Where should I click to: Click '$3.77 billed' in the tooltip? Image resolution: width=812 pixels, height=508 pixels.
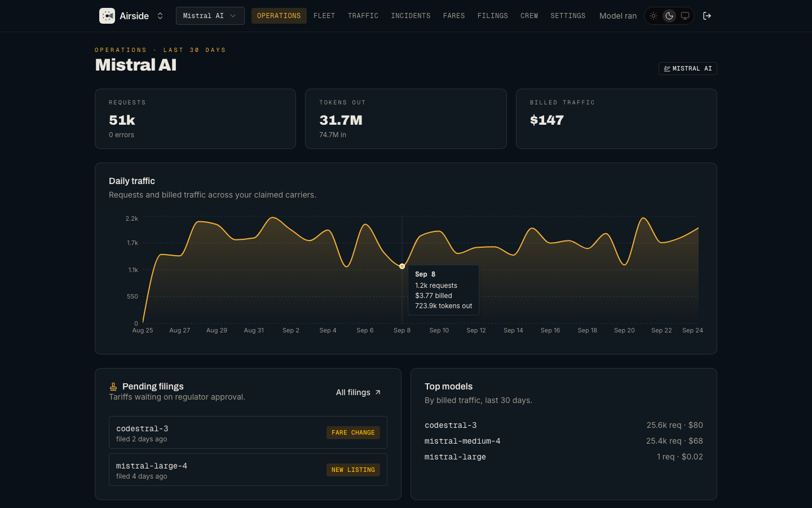(x=434, y=296)
